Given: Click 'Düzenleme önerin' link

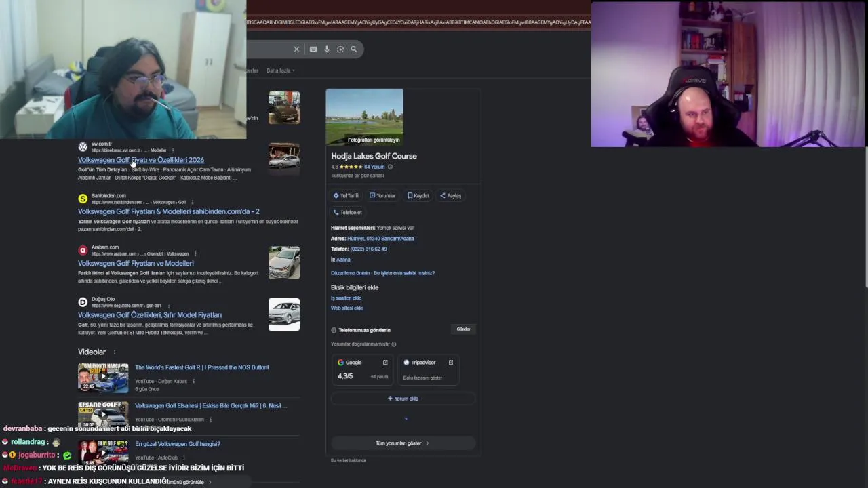Looking at the screenshot, I should coord(350,273).
